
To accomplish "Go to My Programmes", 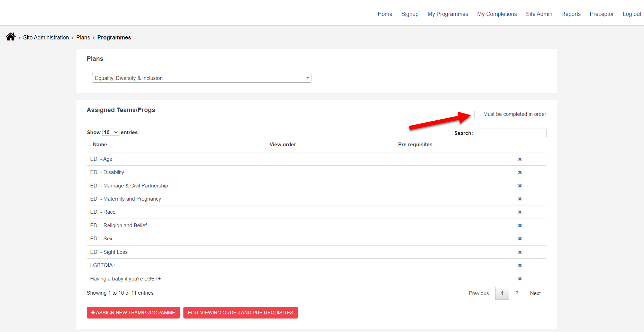I will pyautogui.click(x=448, y=14).
